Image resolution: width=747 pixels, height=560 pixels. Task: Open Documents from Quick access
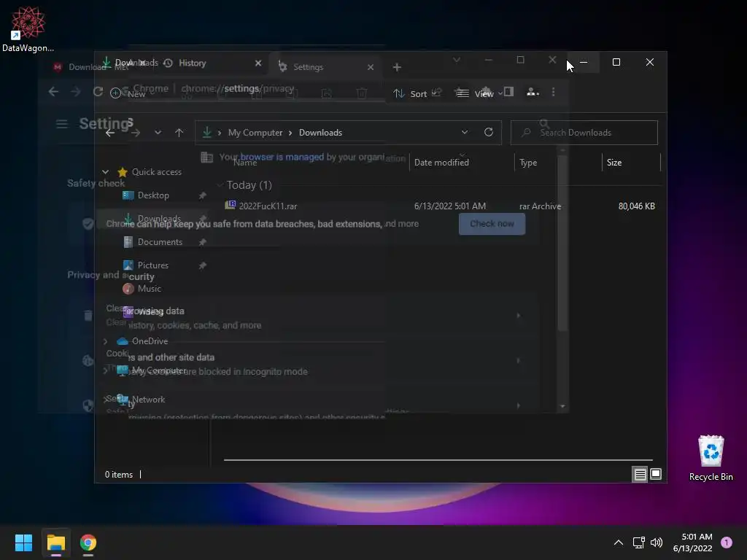[x=160, y=242]
